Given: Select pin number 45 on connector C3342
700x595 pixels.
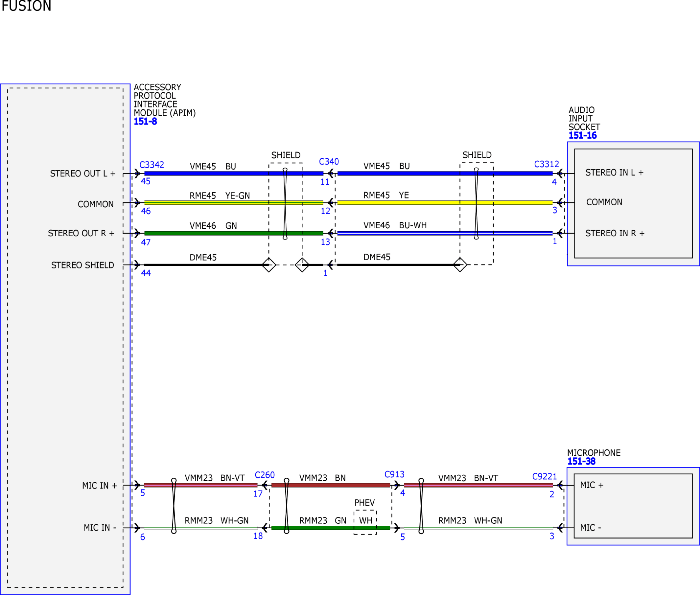Looking at the screenshot, I should pos(146,181).
